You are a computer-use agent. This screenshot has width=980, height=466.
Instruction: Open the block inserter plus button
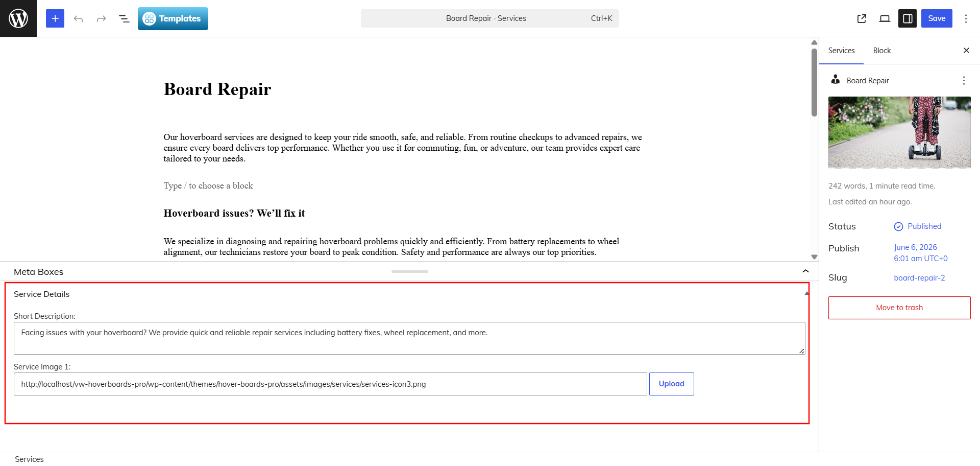(x=55, y=18)
